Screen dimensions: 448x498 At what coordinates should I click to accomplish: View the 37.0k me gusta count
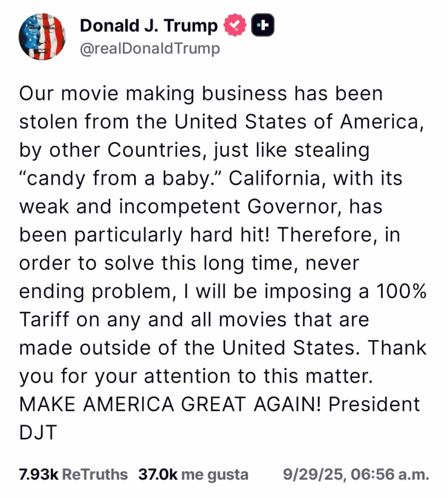tap(193, 474)
